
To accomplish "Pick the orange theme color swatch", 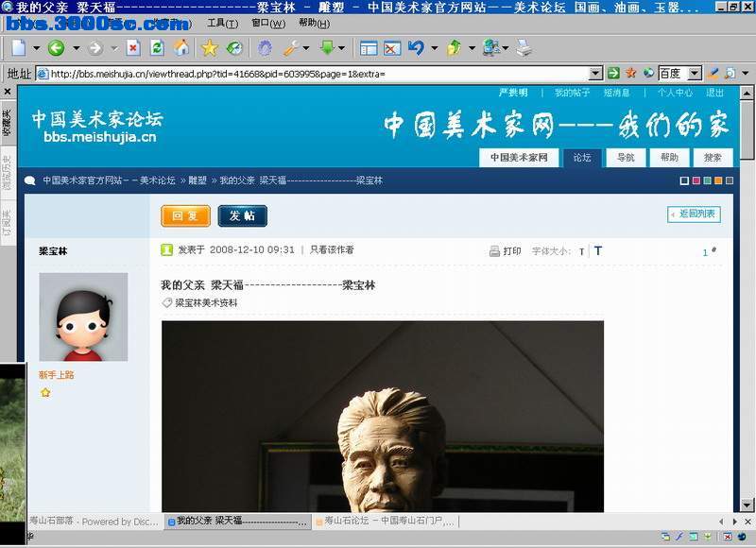I will click(718, 180).
